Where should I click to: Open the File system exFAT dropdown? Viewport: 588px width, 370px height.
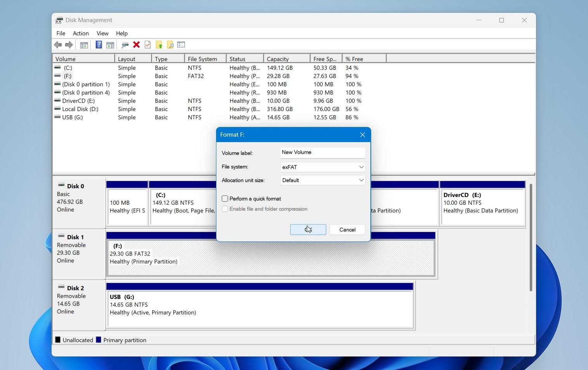click(323, 167)
